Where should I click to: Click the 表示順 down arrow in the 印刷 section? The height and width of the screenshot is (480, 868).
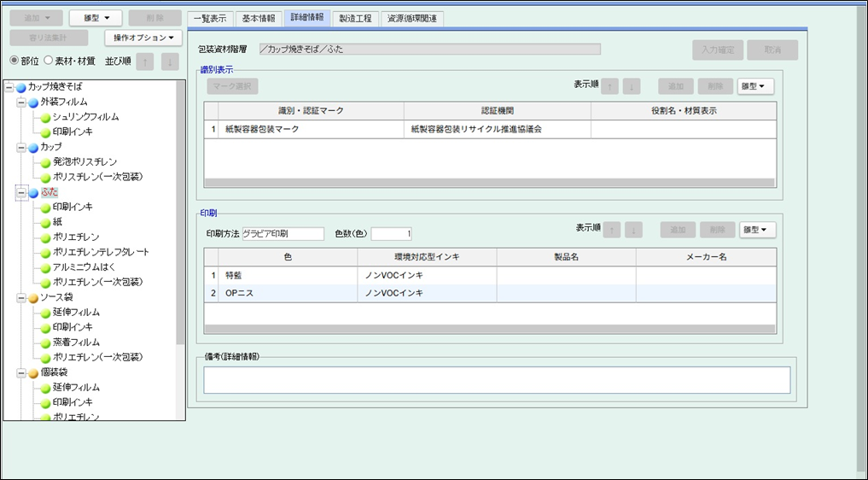coord(632,230)
